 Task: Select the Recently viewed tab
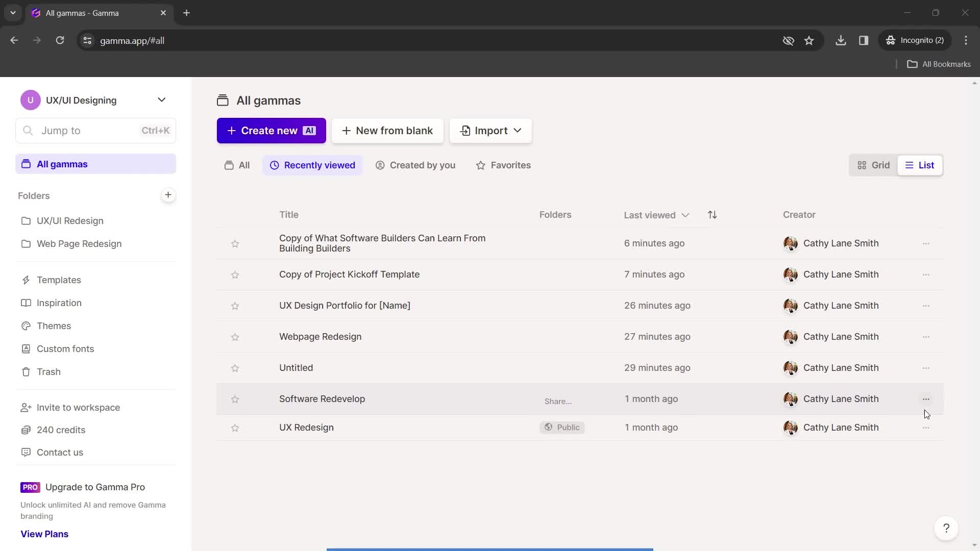(x=313, y=165)
